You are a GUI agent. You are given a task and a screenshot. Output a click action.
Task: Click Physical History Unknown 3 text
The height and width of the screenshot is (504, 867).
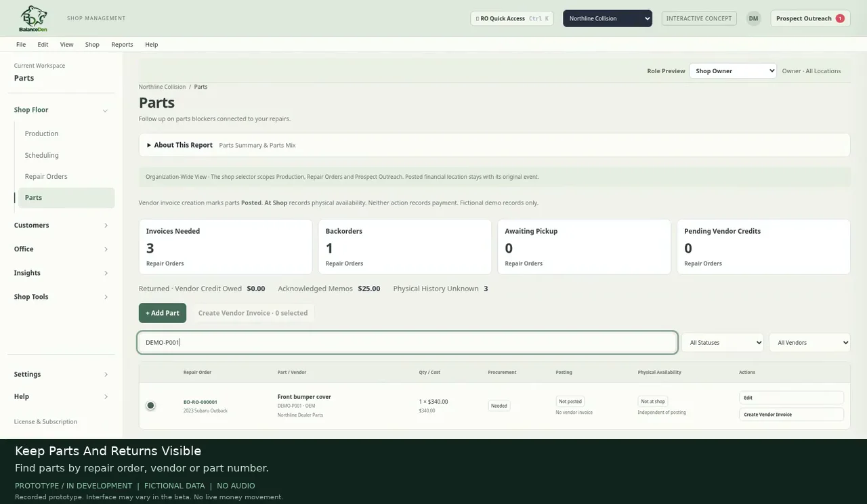pos(440,289)
